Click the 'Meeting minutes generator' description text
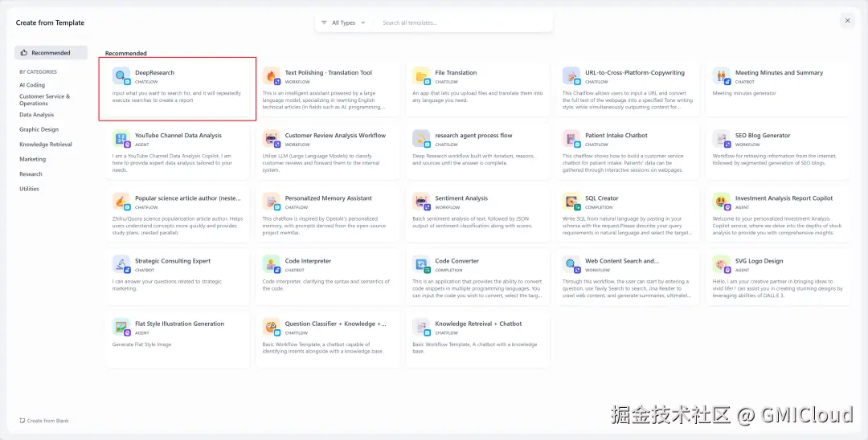Screen dimensions: 868x440 coord(744,93)
